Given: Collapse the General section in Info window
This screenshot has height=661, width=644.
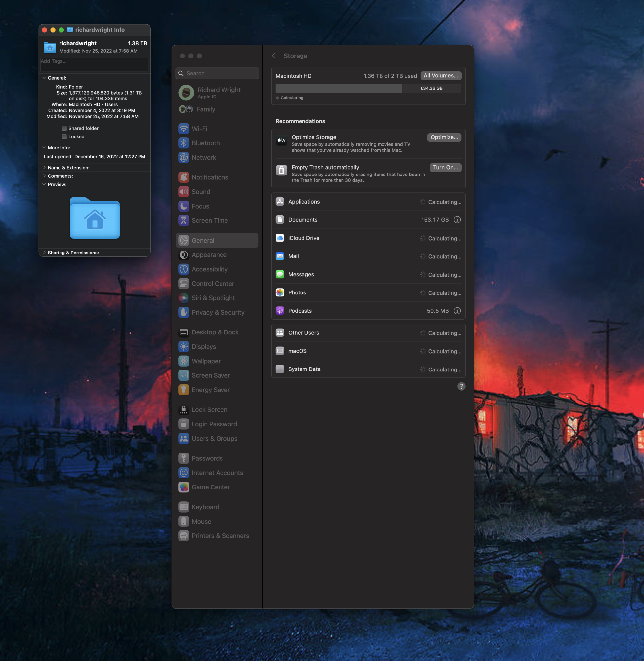Looking at the screenshot, I should point(44,78).
